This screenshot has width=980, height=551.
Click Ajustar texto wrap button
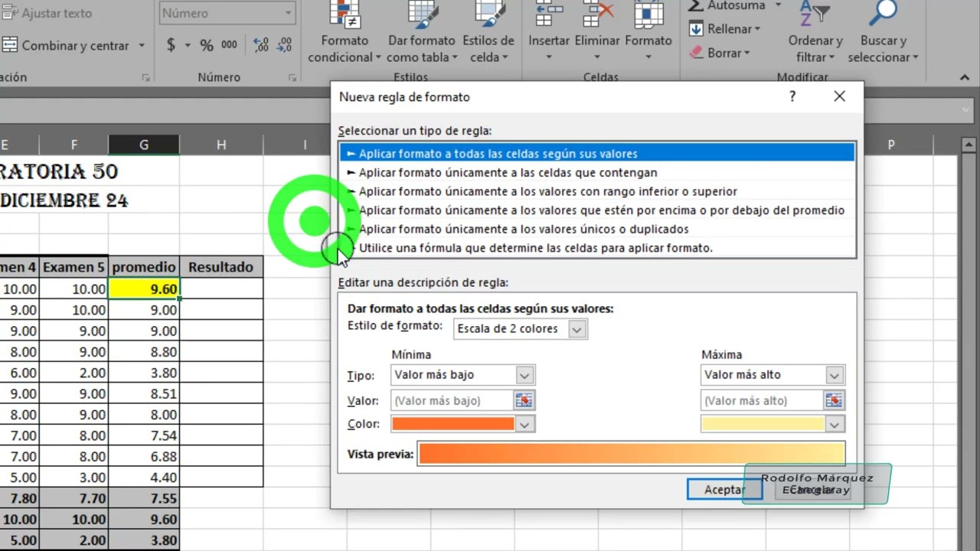[x=47, y=13]
